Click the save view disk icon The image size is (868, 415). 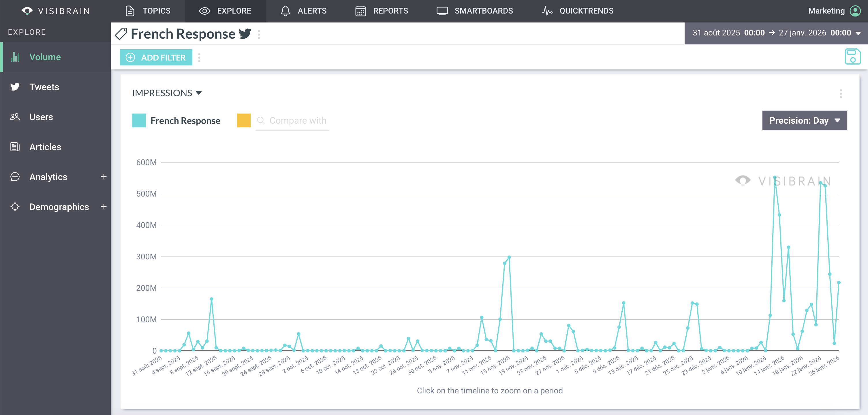(852, 56)
